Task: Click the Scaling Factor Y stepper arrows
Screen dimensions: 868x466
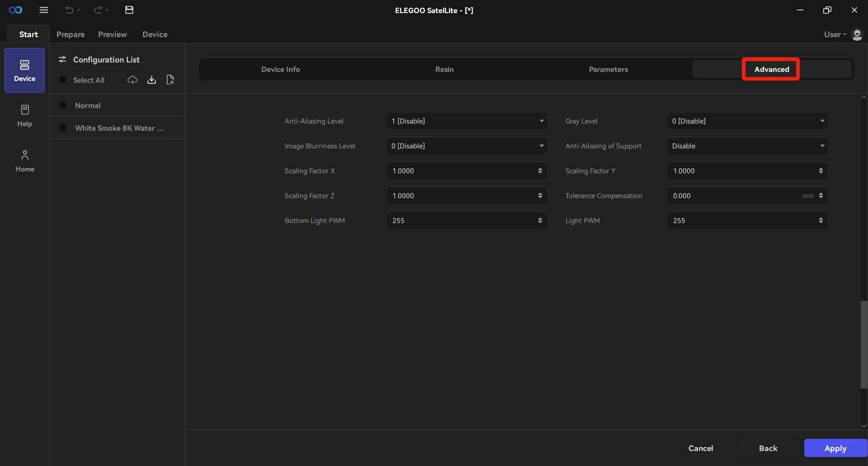Action: tap(821, 171)
